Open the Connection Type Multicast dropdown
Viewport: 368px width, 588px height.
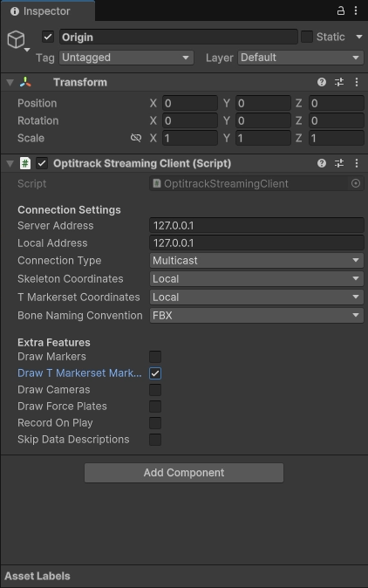coord(256,260)
